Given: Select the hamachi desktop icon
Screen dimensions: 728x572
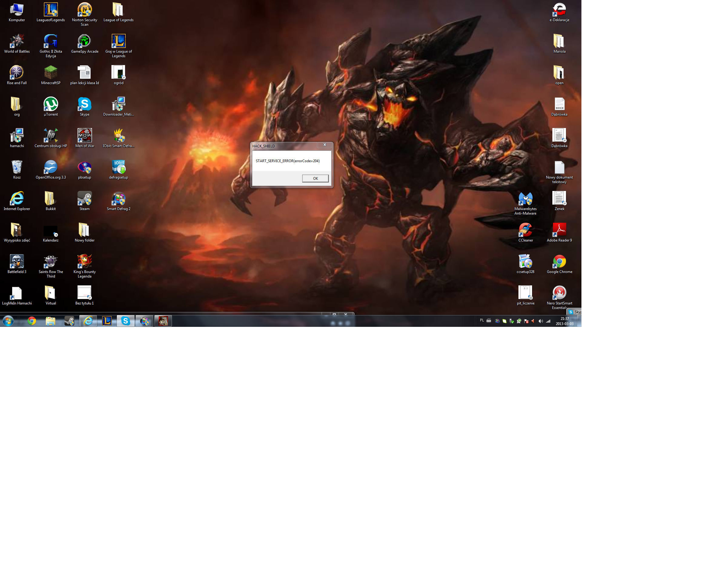Looking at the screenshot, I should pos(17,138).
